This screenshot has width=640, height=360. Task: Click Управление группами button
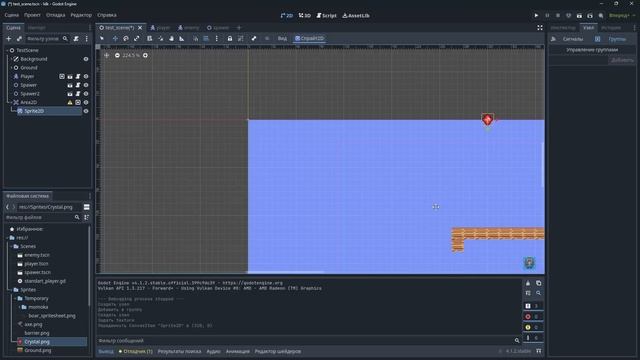point(592,50)
